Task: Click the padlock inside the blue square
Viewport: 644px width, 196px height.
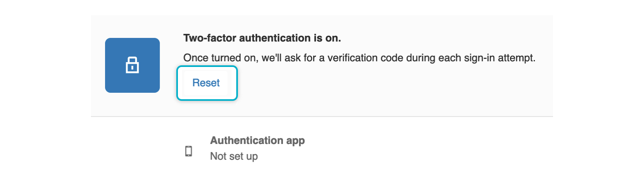Action: pos(132,65)
